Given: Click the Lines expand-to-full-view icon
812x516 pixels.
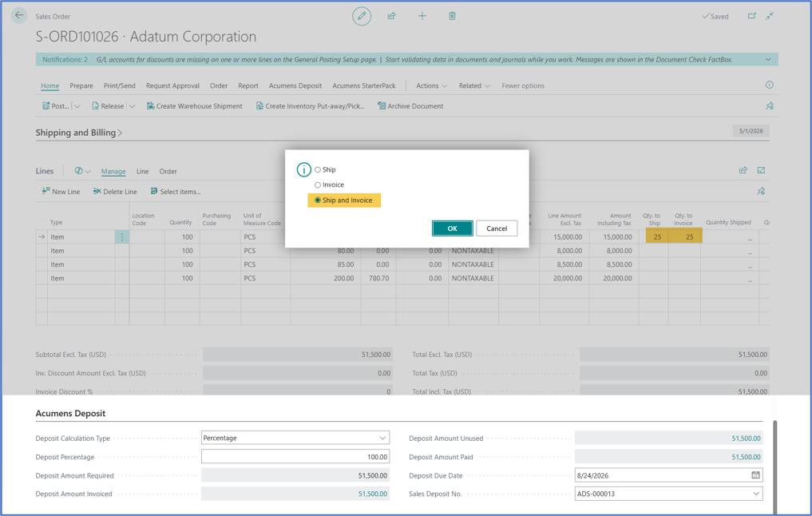Looking at the screenshot, I should pos(761,170).
